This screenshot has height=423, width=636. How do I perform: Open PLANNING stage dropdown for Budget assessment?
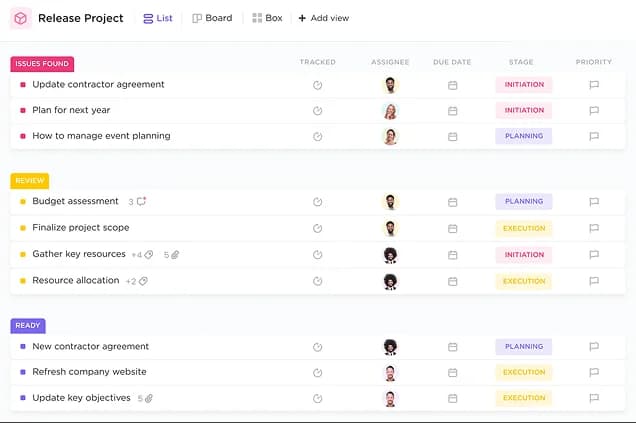(524, 202)
